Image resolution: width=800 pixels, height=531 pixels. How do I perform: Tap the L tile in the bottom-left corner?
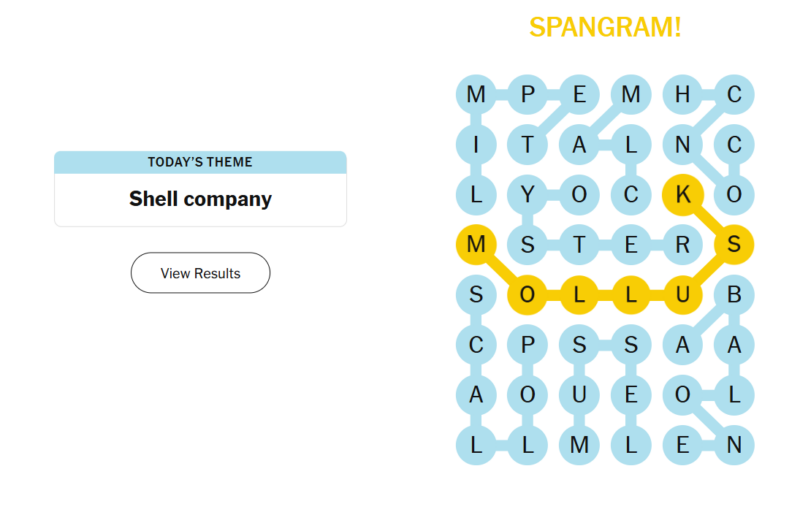pyautogui.click(x=477, y=445)
